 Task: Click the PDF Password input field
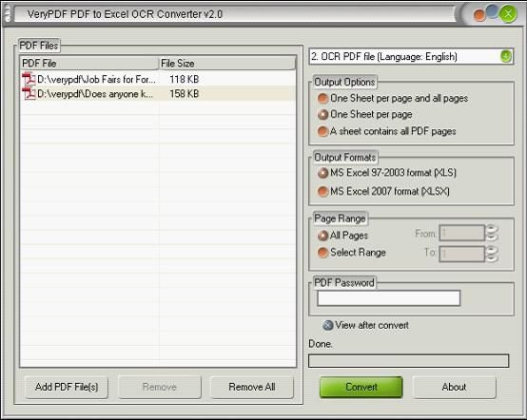(x=388, y=298)
